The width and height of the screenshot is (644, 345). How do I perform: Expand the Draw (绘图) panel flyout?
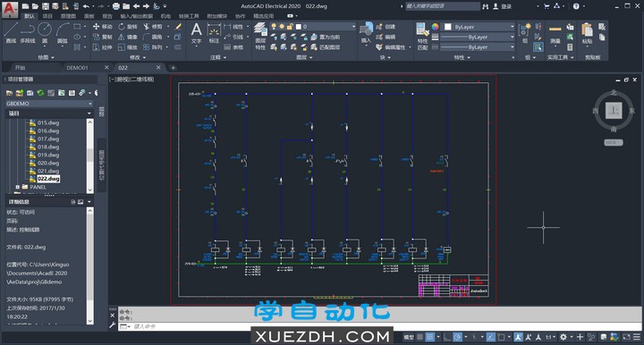coord(46,57)
